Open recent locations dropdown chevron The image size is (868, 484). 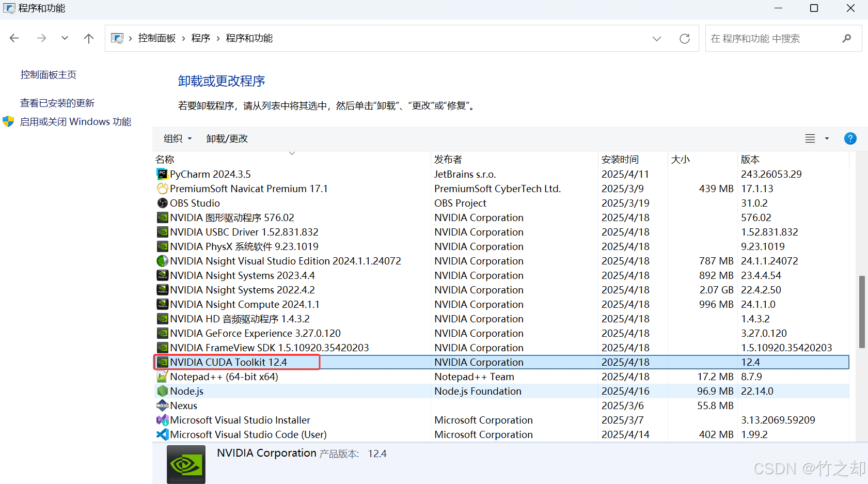click(x=65, y=38)
